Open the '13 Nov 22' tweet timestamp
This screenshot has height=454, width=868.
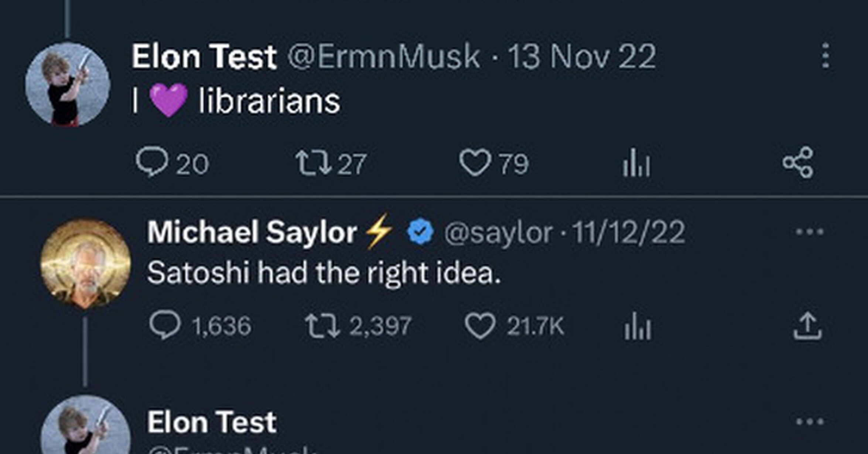point(582,56)
